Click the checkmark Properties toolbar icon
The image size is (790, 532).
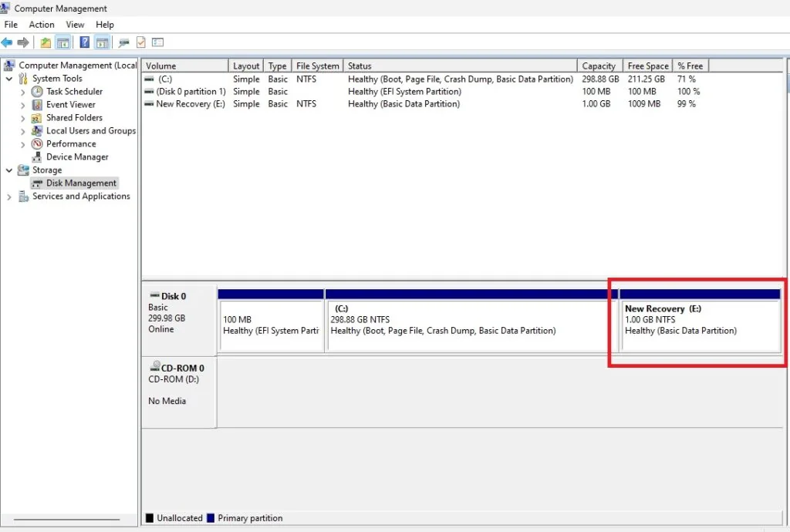[x=141, y=42]
